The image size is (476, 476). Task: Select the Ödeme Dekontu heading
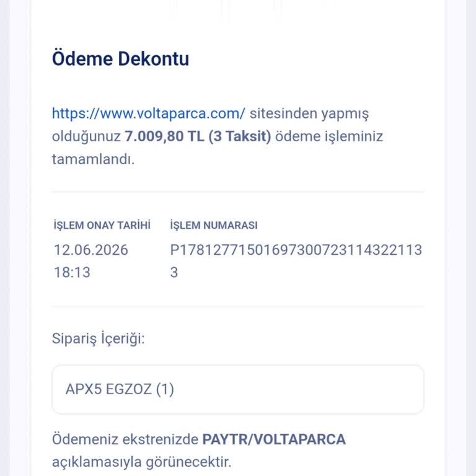(x=120, y=58)
